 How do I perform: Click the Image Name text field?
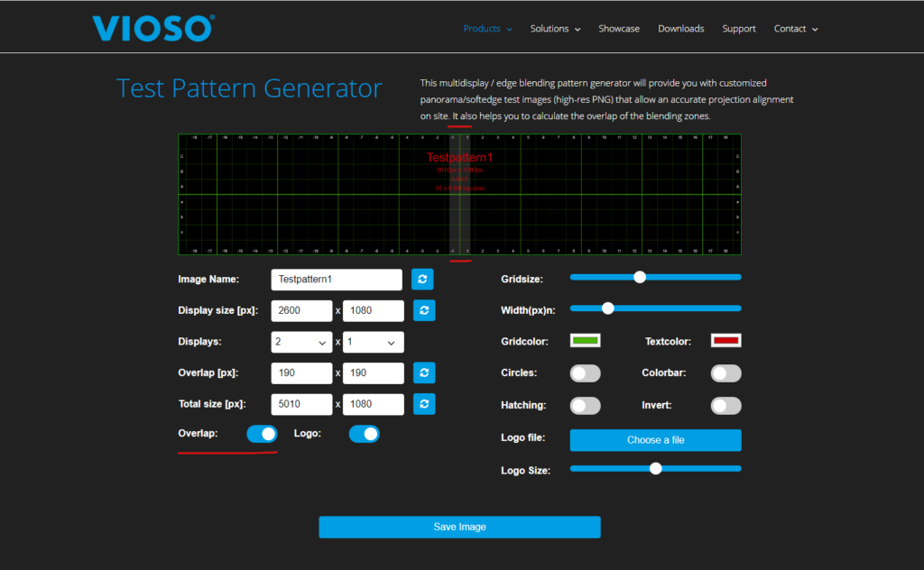[336, 280]
